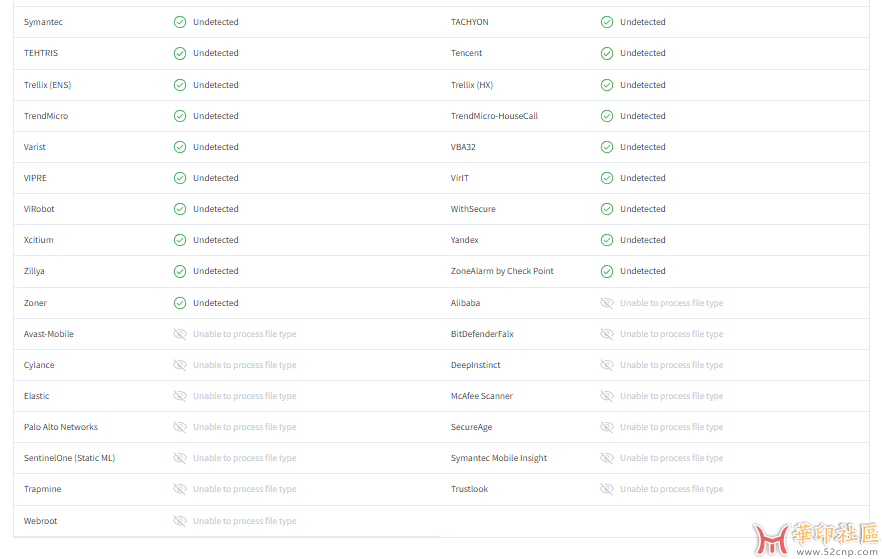Click the green check icon for VBA32
The image size is (882, 559).
606,147
